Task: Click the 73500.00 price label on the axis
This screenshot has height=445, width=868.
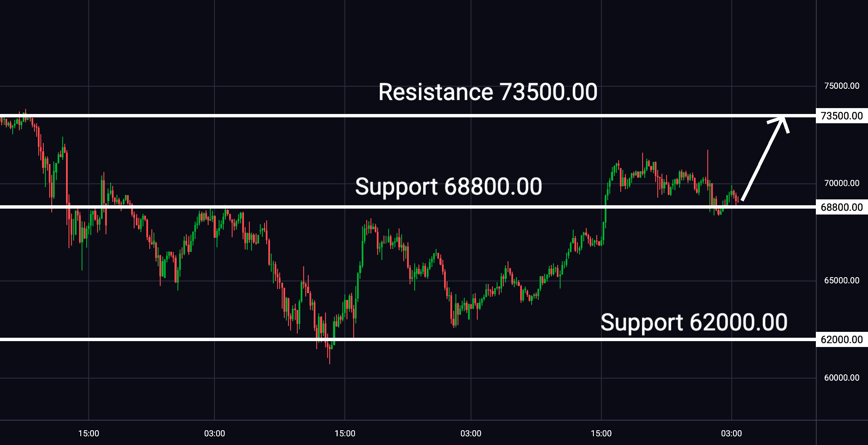Action: pos(842,116)
